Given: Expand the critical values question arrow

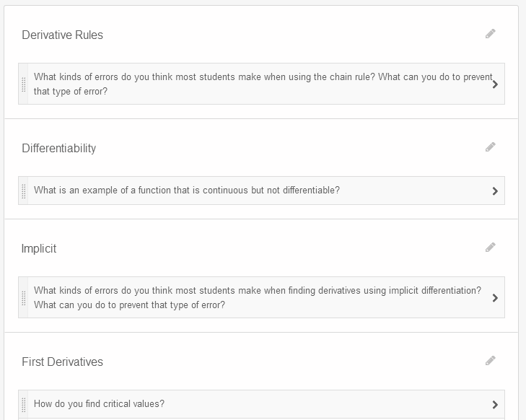Looking at the screenshot, I should click(495, 405).
